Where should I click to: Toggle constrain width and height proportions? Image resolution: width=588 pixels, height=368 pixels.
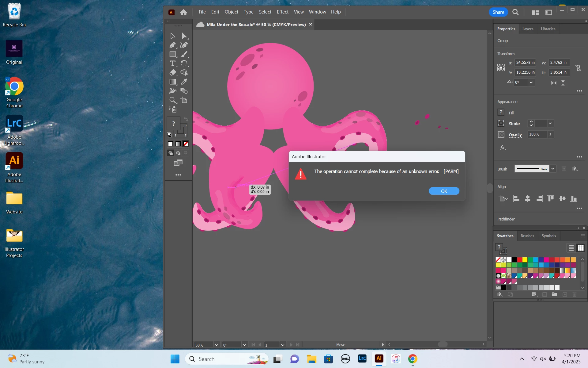tap(578, 68)
